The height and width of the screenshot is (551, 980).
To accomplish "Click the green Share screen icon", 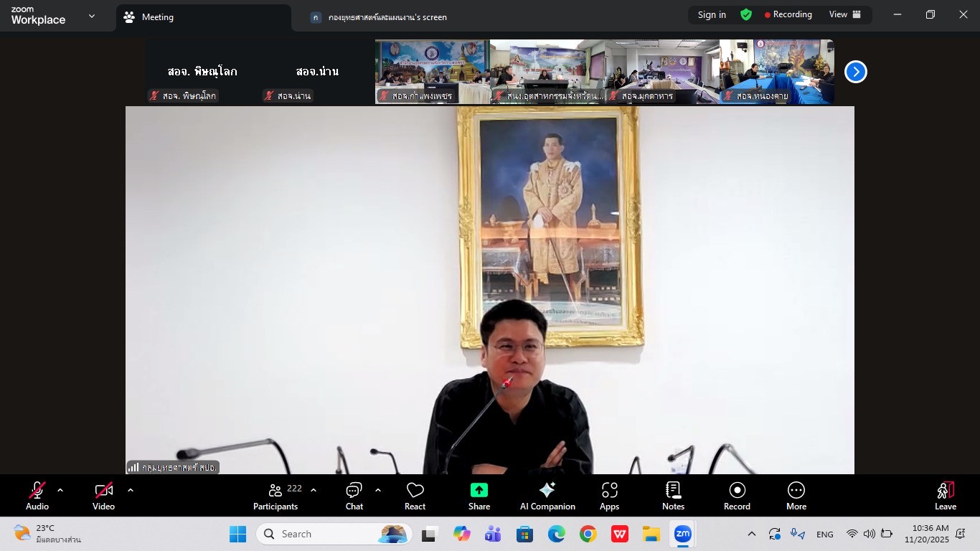I will [x=479, y=490].
